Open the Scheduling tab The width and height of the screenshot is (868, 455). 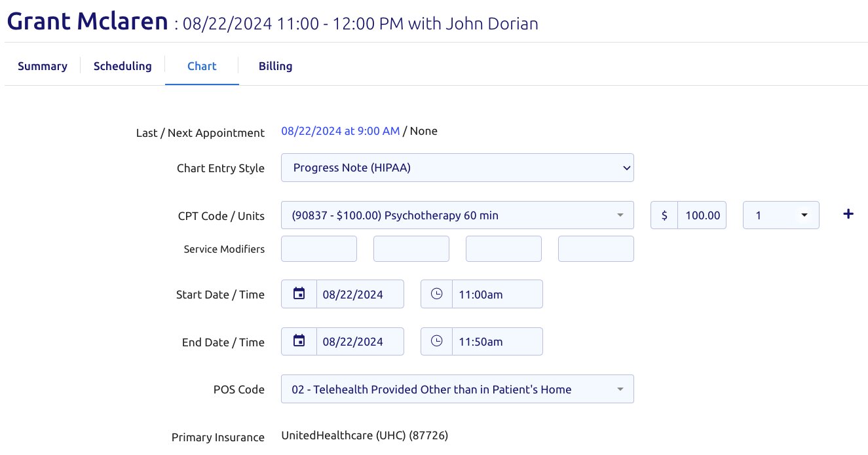pyautogui.click(x=123, y=66)
